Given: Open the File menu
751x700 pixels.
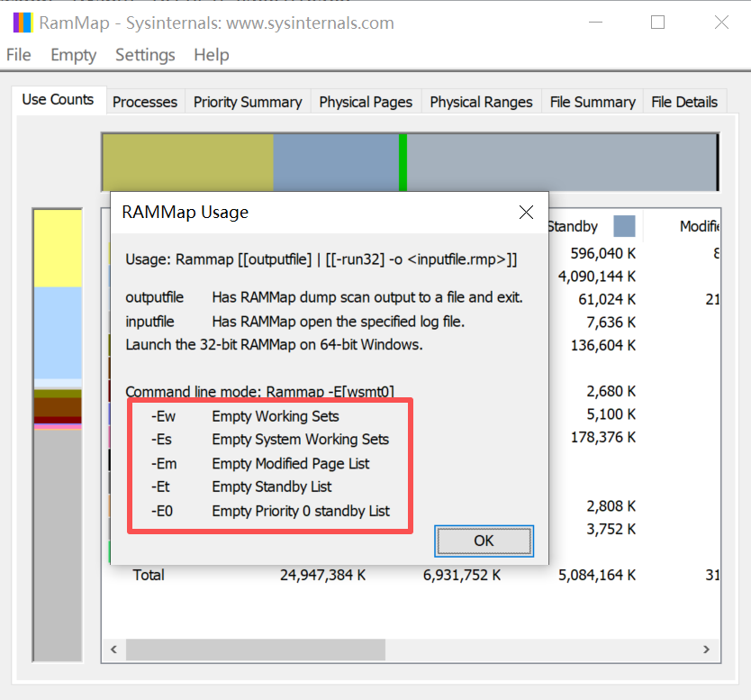Looking at the screenshot, I should pos(19,55).
